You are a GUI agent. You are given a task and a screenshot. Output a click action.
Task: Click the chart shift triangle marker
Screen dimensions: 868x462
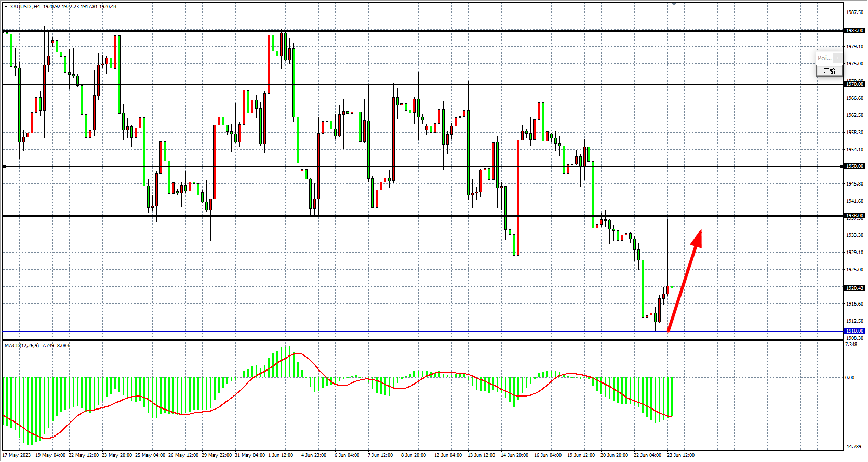(x=674, y=4)
